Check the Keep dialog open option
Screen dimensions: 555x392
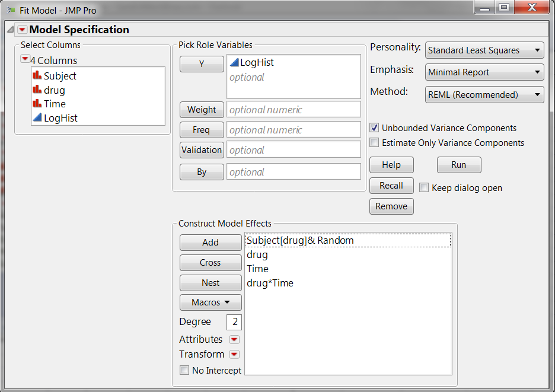[x=424, y=188]
